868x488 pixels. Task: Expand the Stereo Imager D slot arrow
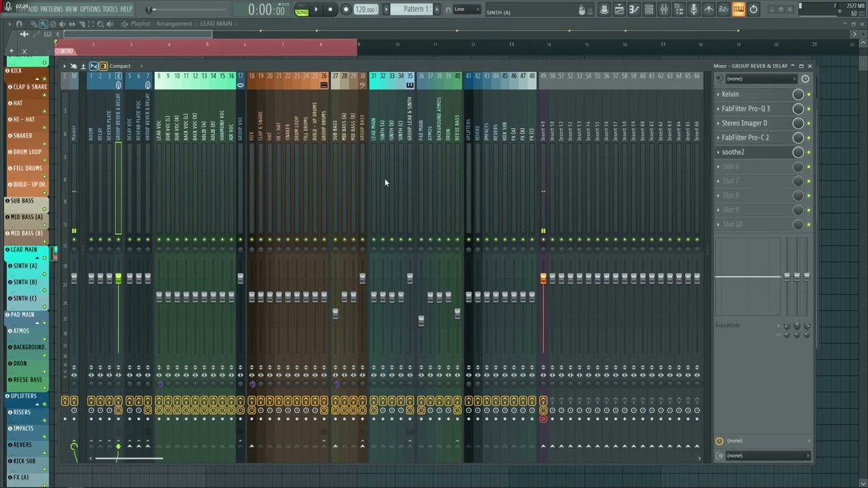(718, 123)
